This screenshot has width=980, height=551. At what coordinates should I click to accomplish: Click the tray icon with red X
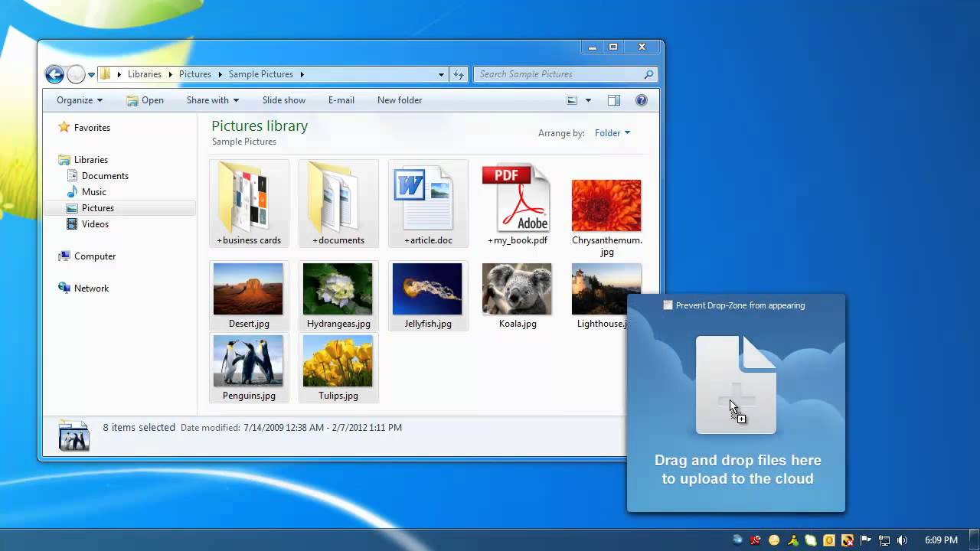[x=847, y=540]
